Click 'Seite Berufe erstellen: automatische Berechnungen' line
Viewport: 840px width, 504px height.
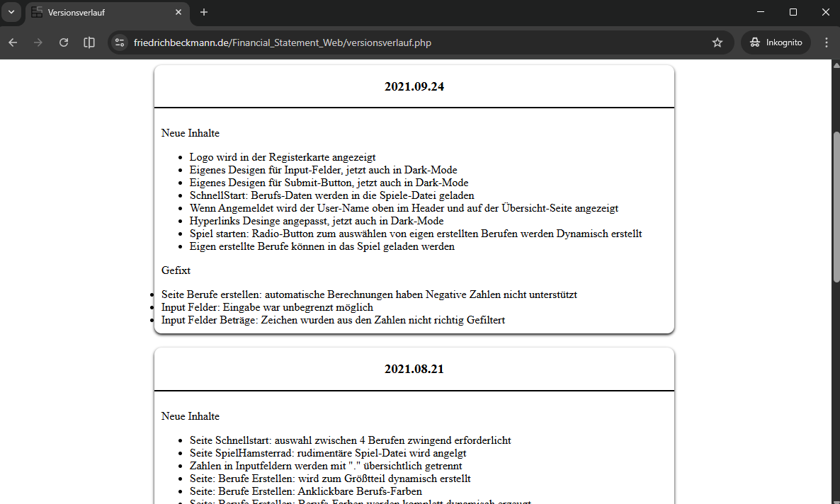click(x=369, y=294)
